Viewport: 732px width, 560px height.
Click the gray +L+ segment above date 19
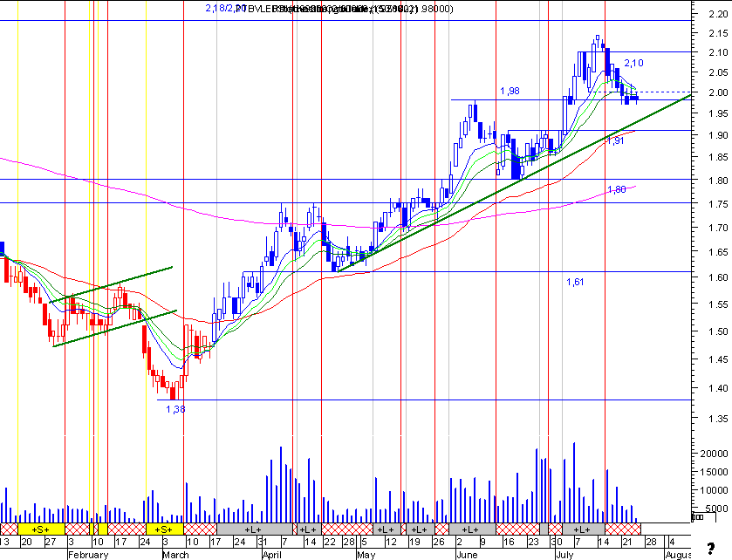tap(421, 529)
